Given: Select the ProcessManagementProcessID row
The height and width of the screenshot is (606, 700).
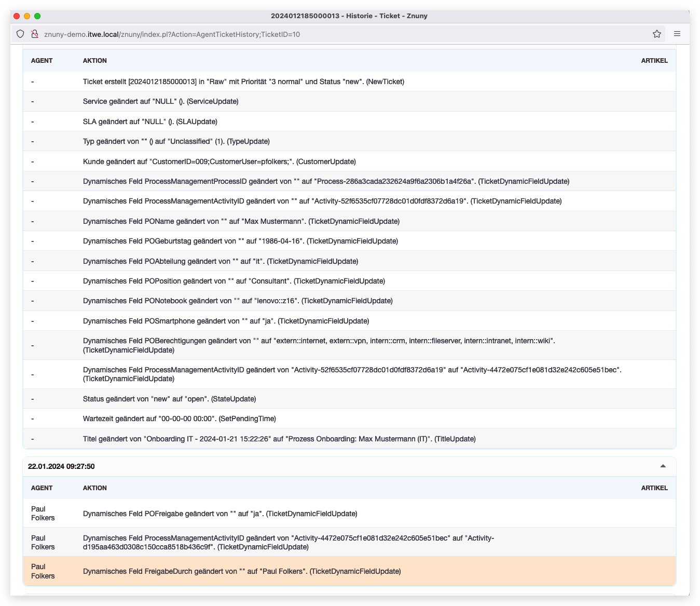Looking at the screenshot, I should point(349,181).
